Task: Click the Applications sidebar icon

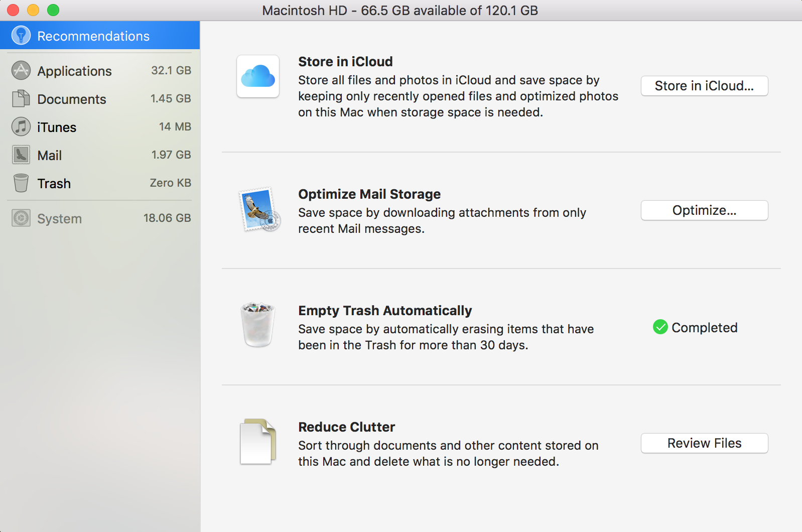Action: tap(21, 71)
